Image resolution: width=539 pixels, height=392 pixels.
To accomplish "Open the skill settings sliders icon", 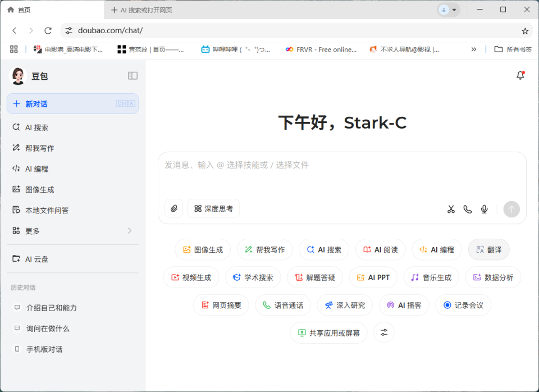I will [384, 332].
